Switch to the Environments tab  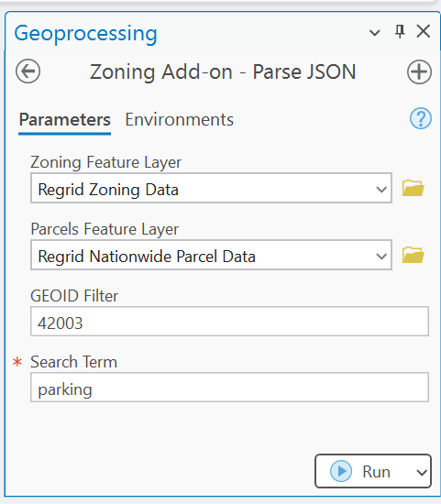(x=179, y=120)
